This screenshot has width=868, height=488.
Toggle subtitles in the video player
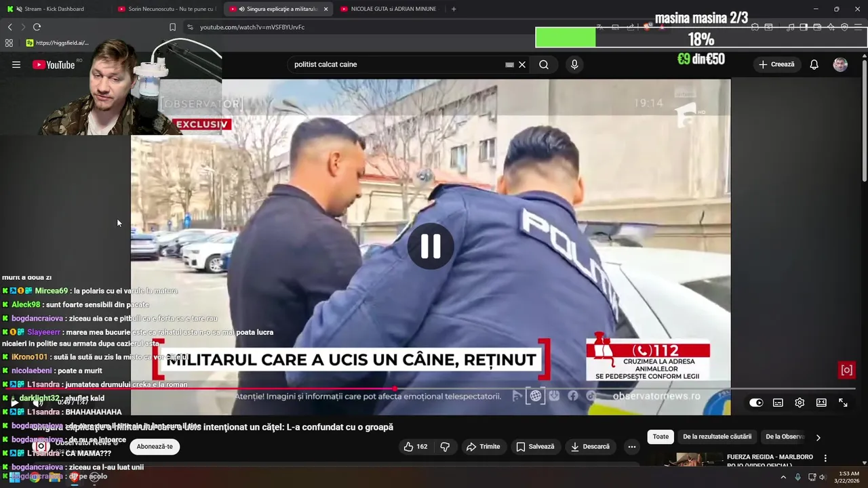coord(778,403)
